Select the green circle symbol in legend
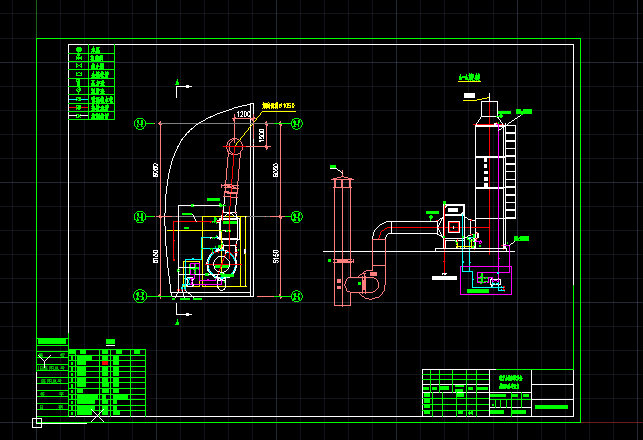 pos(79,49)
